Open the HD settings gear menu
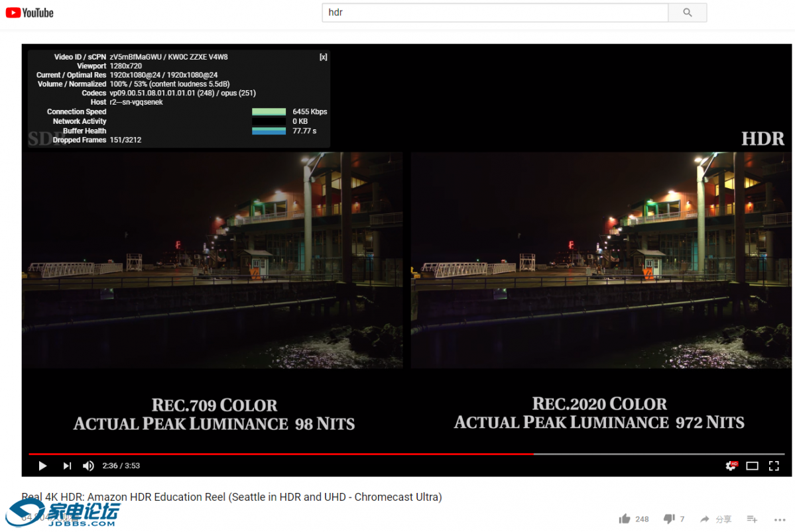 coord(731,466)
